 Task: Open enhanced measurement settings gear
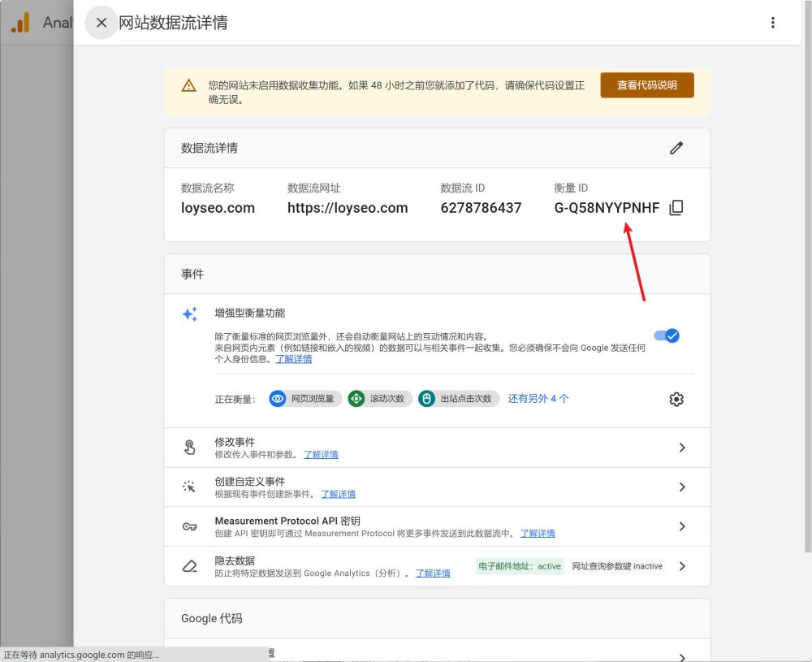676,399
